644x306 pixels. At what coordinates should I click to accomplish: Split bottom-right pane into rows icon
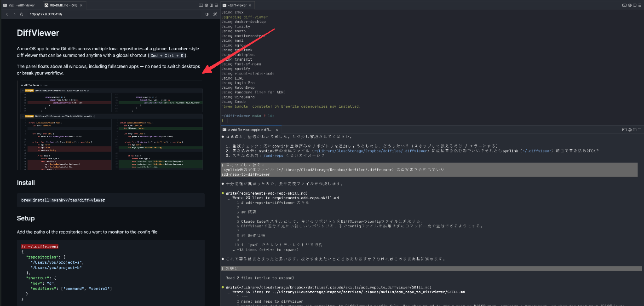639,130
